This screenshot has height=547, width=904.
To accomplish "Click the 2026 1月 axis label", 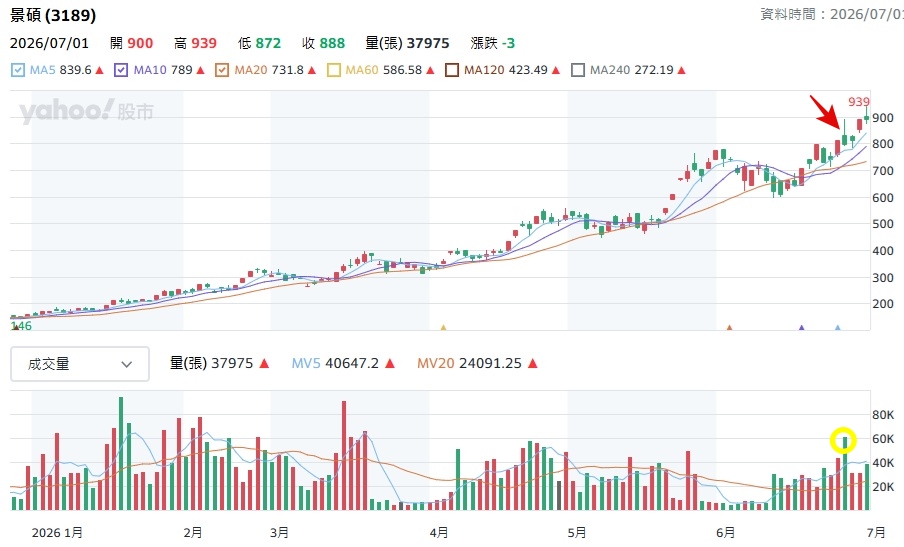I will pyautogui.click(x=57, y=533).
